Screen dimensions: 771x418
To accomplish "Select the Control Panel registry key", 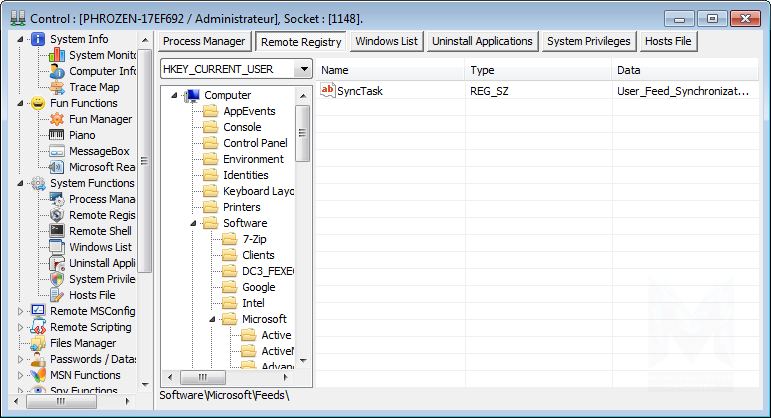I will click(x=254, y=143).
